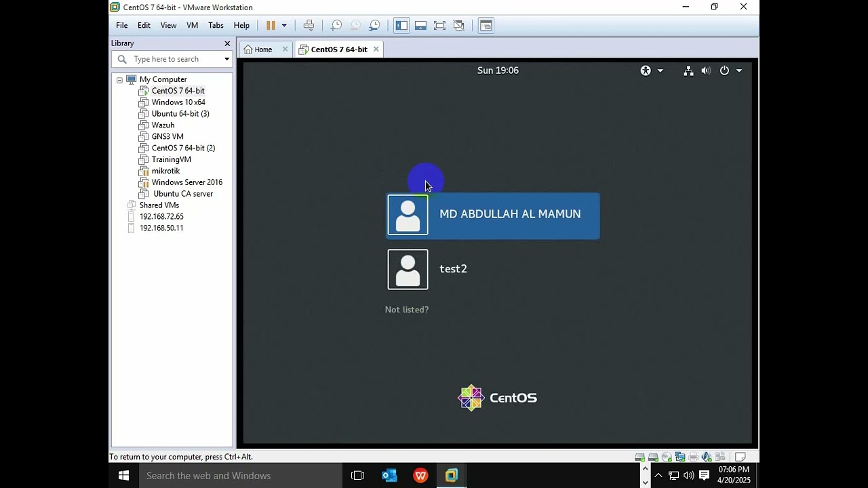Open the CentOS accessibility menu icon

[x=646, y=70]
